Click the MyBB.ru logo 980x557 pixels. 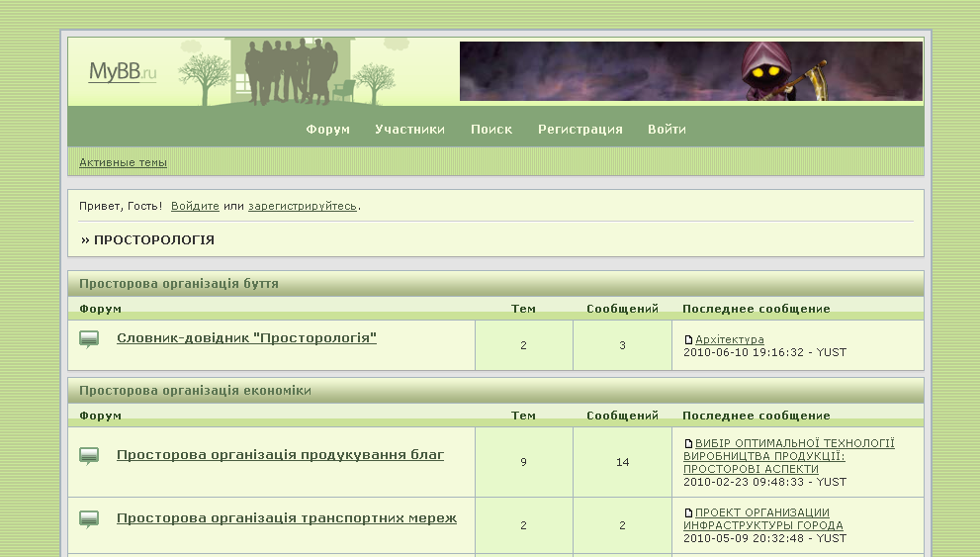pyautogui.click(x=122, y=72)
